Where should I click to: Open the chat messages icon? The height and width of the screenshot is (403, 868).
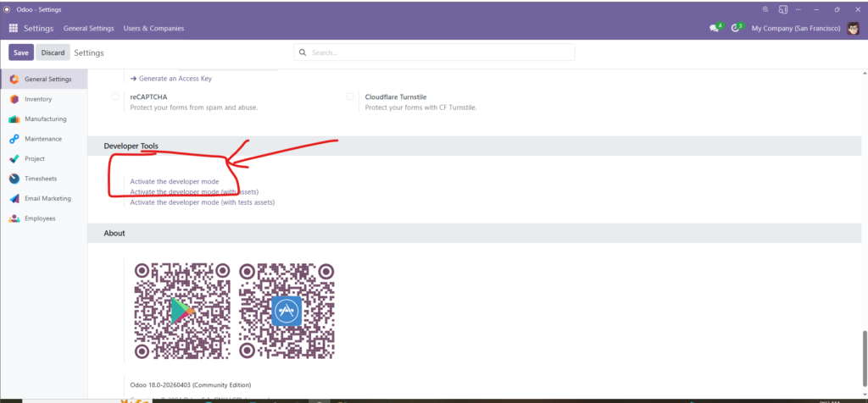click(x=714, y=28)
